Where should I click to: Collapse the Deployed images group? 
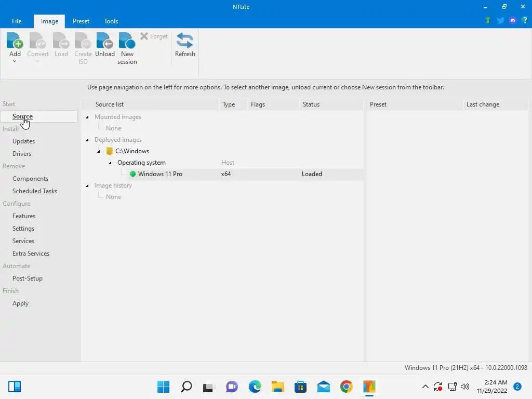(87, 140)
